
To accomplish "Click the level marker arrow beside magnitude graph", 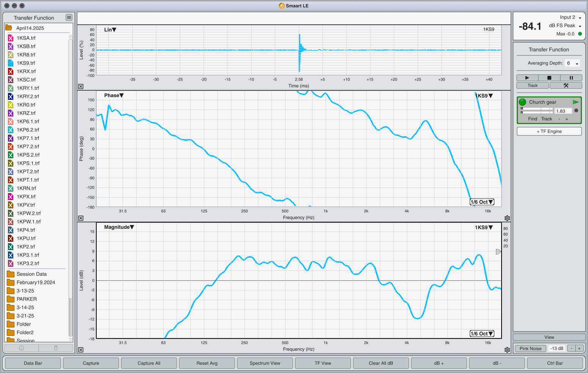I will click(499, 252).
